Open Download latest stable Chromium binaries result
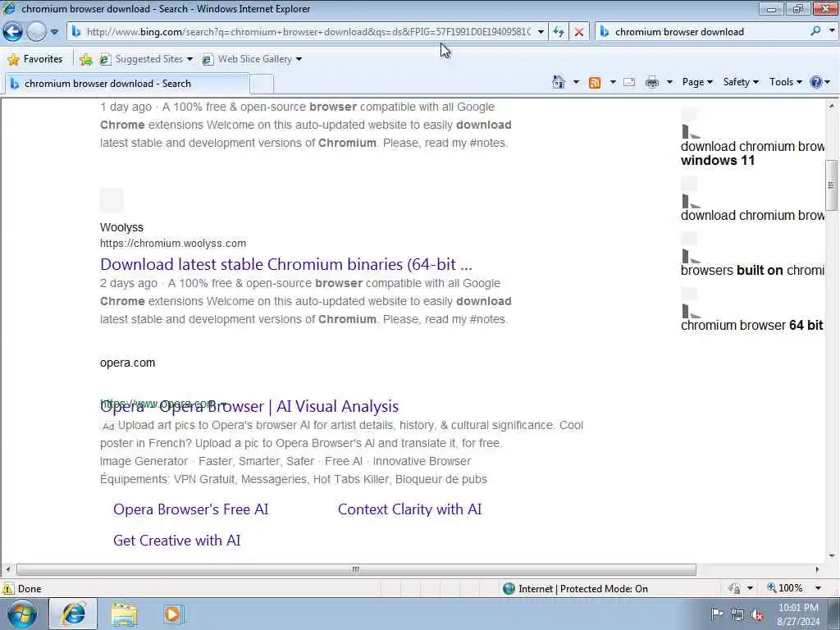Image resolution: width=840 pixels, height=630 pixels. 286,264
